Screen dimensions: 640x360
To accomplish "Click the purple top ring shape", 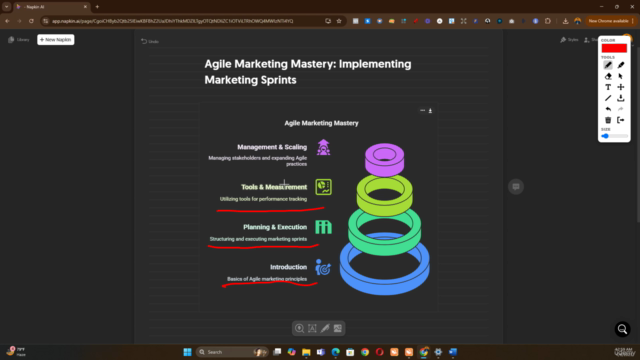I will [384, 159].
